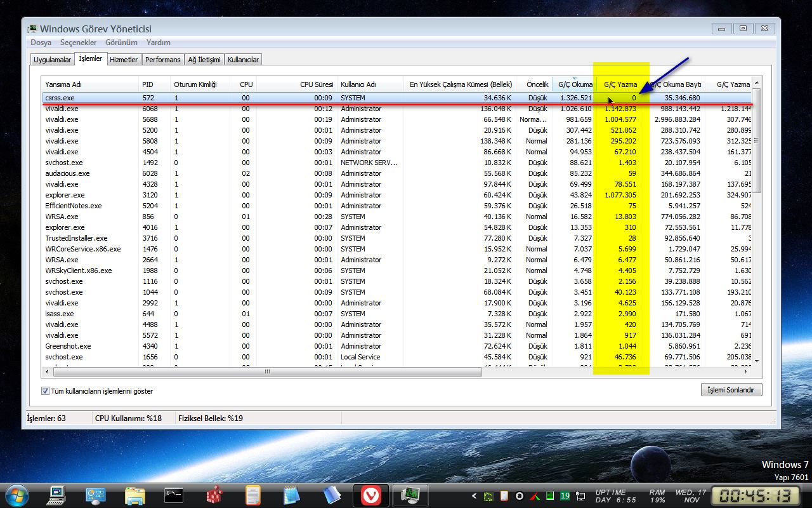Screen dimensions: 812x508
Task: Click the network tray icon next to 19
Action: [580, 496]
